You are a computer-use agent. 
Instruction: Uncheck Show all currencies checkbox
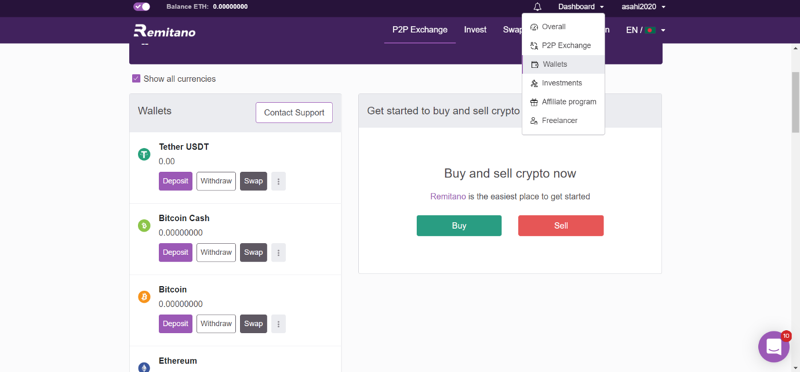point(136,79)
